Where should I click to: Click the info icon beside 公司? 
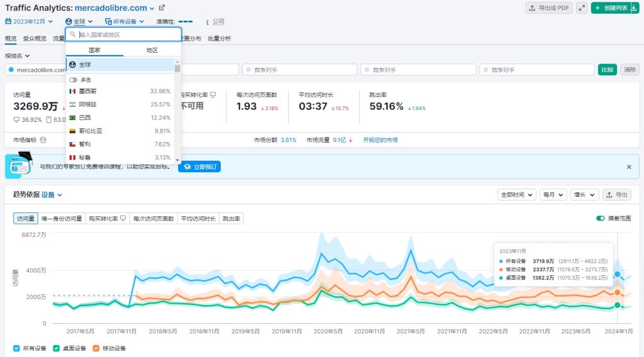pyautogui.click(x=208, y=22)
